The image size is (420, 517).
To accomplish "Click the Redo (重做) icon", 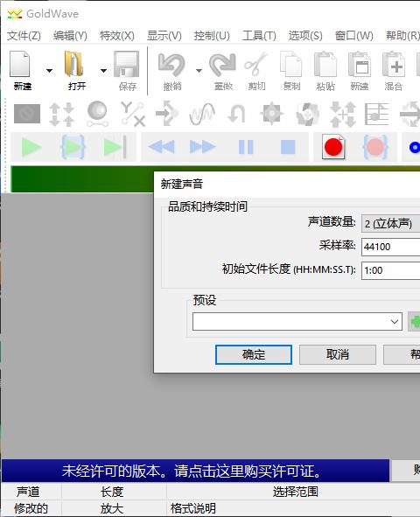I will point(223,64).
